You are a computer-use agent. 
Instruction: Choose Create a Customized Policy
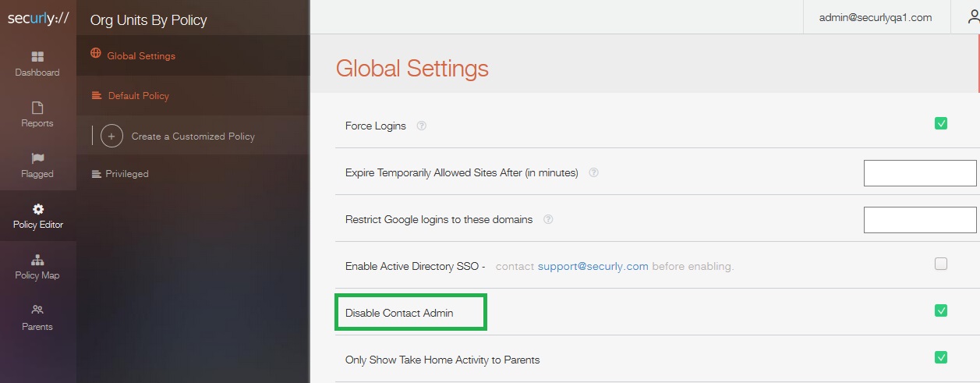click(x=193, y=136)
